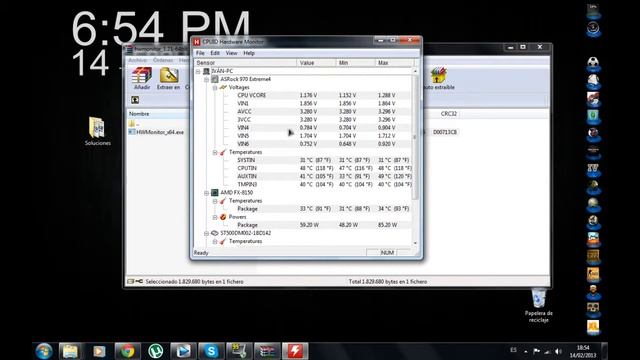Click the soccer ball dock icon
Viewport: 640px width, 360px height.
pos(593,63)
